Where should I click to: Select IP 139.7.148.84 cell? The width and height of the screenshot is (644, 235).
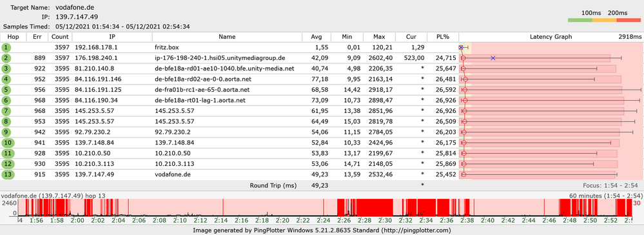[95, 143]
